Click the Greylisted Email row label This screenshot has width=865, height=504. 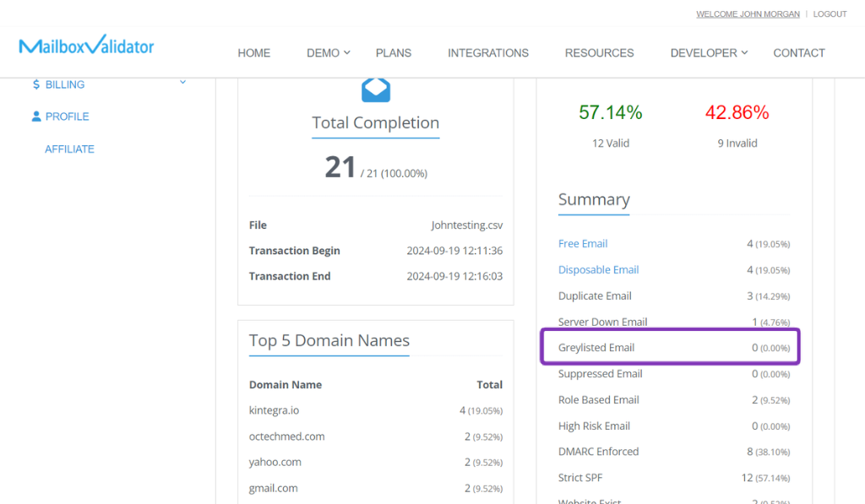click(596, 347)
